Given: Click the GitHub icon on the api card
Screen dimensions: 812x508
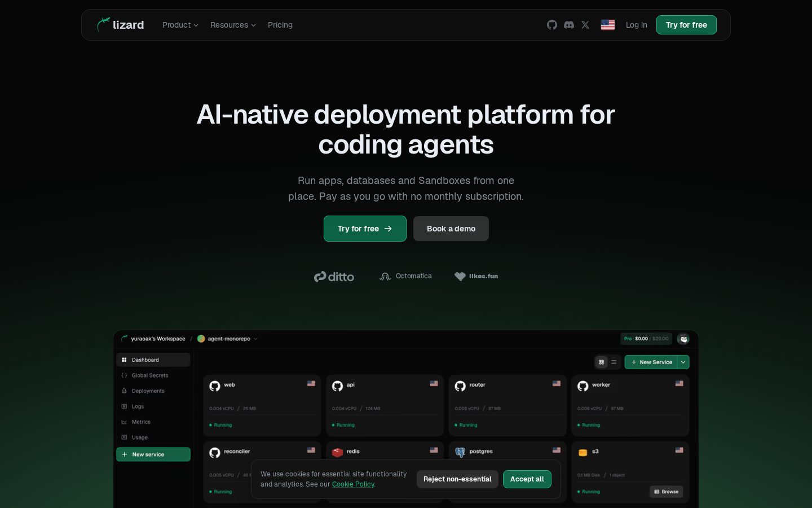Looking at the screenshot, I should 337,386.
